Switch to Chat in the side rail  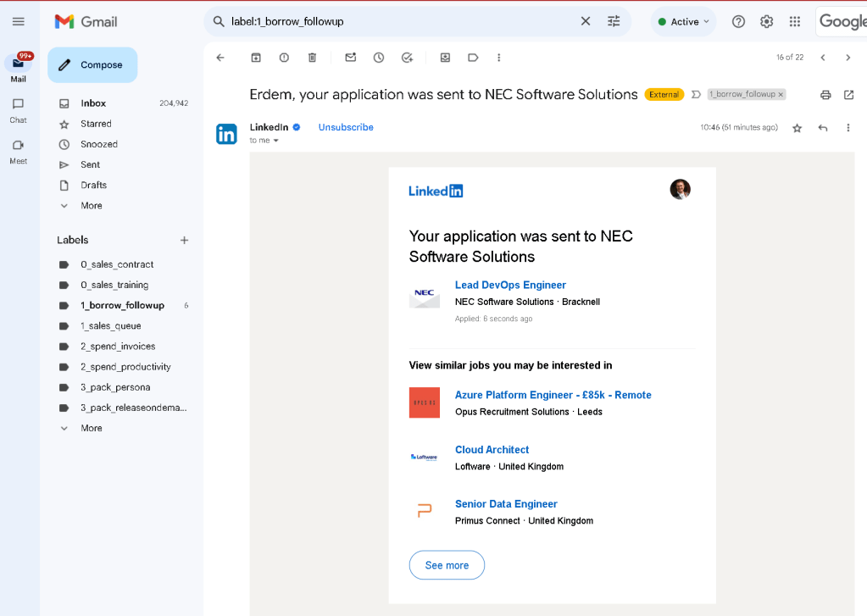tap(19, 111)
